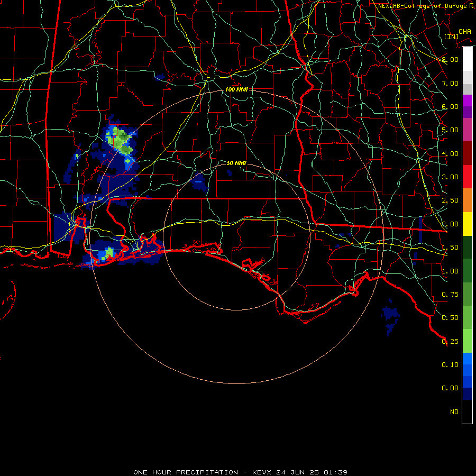Click the 3.00 legend value
Viewport: 476px width, 476px height.
[x=450, y=177]
